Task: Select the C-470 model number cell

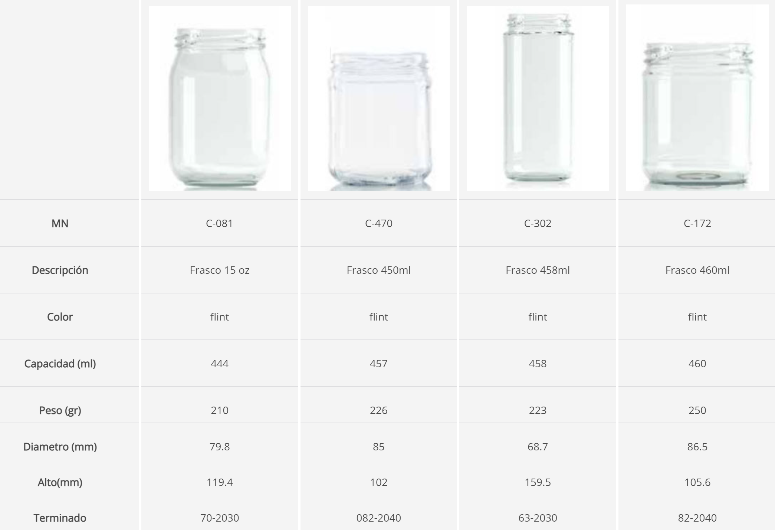Action: tap(378, 223)
